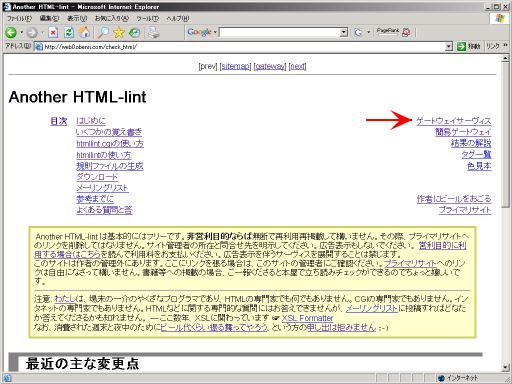This screenshot has height=384, width=512.
Task: Expand the Links (リンク) toolbar chevron
Action: [505, 45]
